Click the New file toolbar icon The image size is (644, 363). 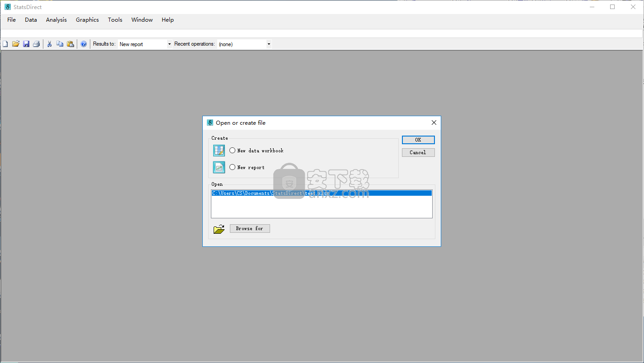5,44
